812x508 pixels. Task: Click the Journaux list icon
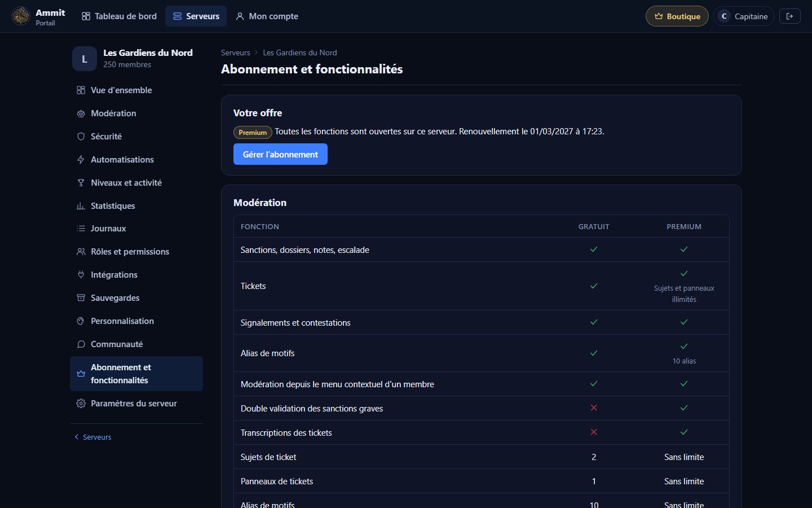[x=81, y=229]
